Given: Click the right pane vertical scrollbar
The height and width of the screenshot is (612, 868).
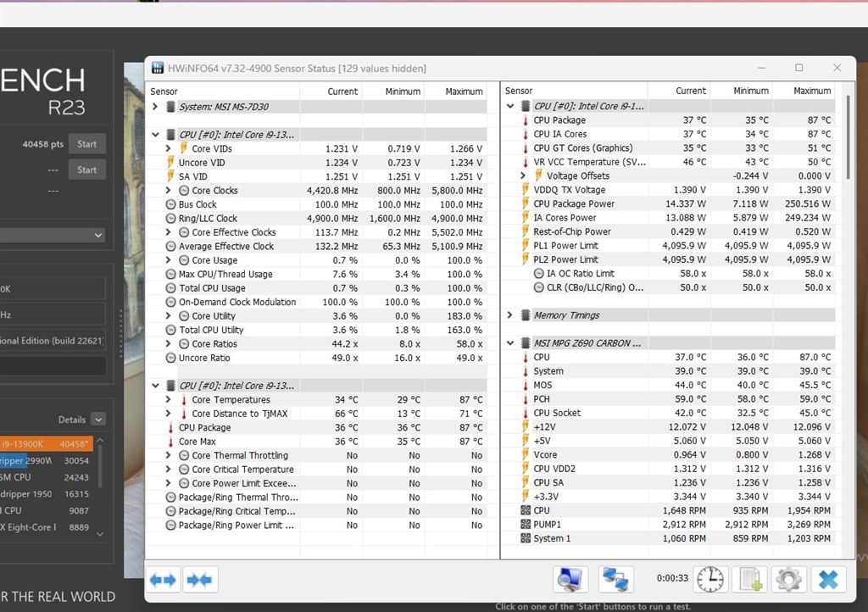Looking at the screenshot, I should pyautogui.click(x=848, y=137).
